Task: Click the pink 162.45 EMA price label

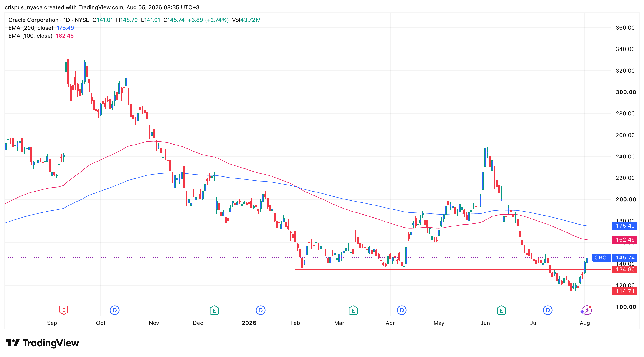Action: [625, 240]
